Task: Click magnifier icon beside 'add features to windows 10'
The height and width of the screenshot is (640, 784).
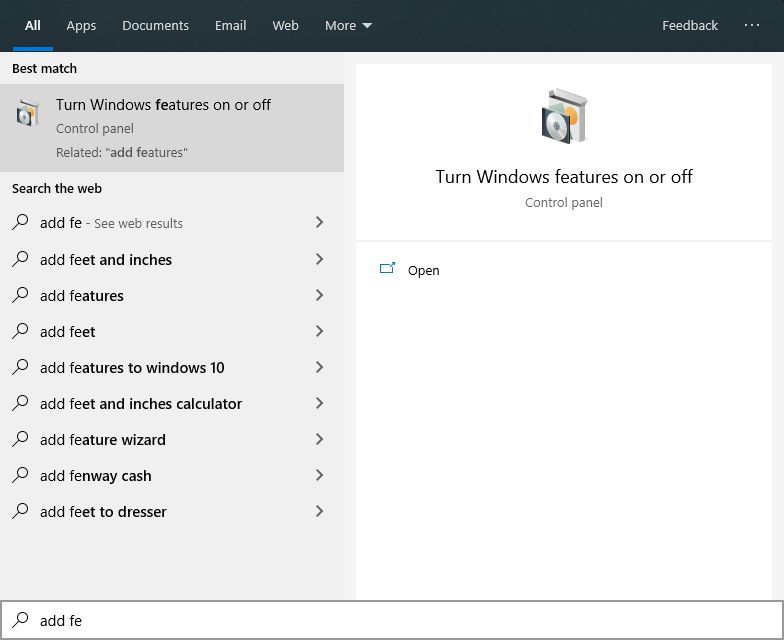Action: pyautogui.click(x=20, y=366)
